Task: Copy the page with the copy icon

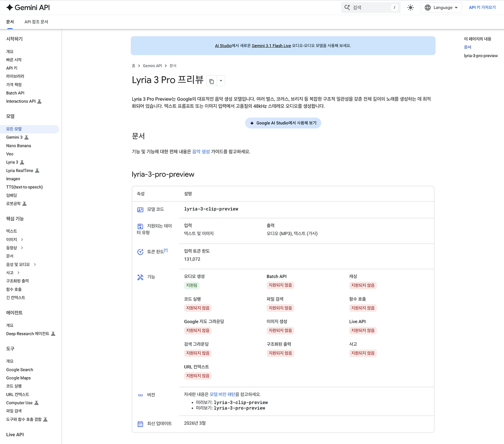Action: tap(211, 81)
